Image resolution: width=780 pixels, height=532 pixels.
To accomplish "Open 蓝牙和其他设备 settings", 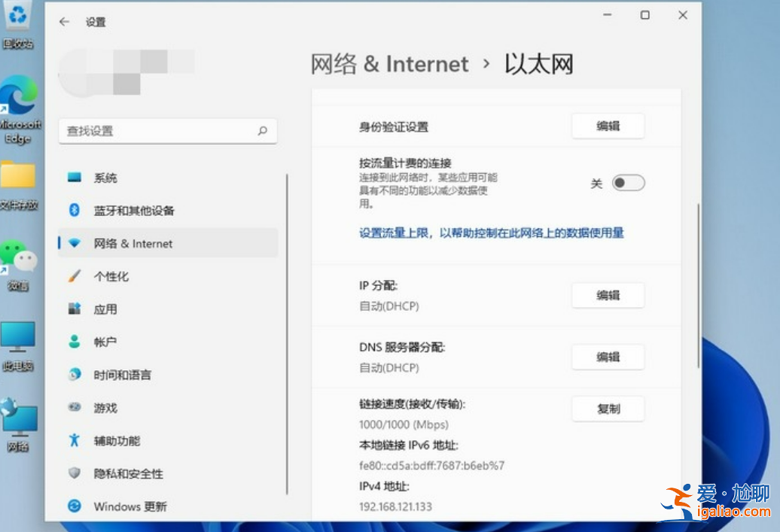I will pyautogui.click(x=75, y=211).
